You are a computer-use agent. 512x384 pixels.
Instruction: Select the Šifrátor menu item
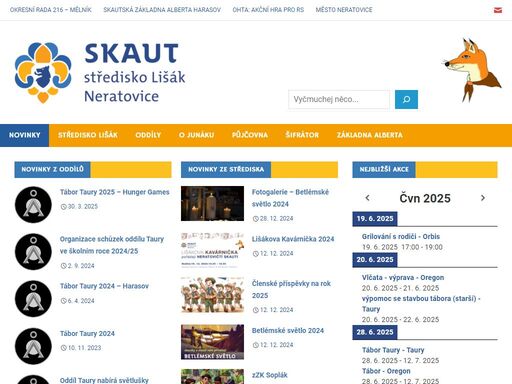[x=302, y=135]
